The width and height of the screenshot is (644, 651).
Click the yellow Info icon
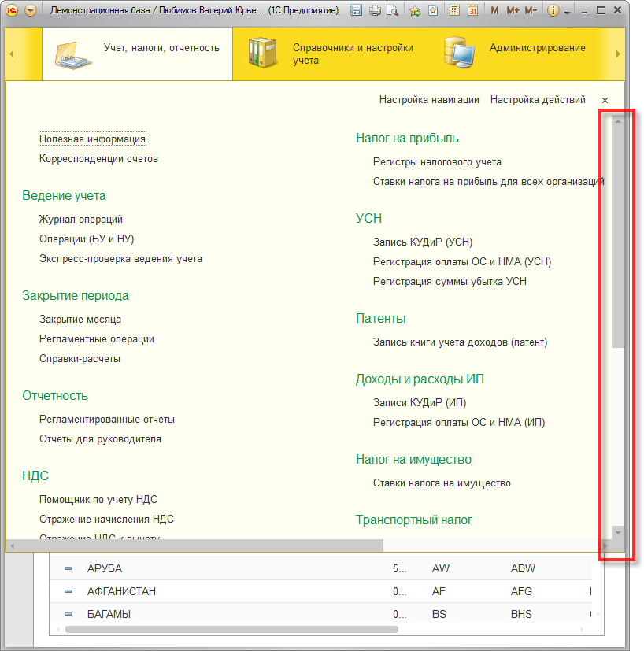pos(553,10)
